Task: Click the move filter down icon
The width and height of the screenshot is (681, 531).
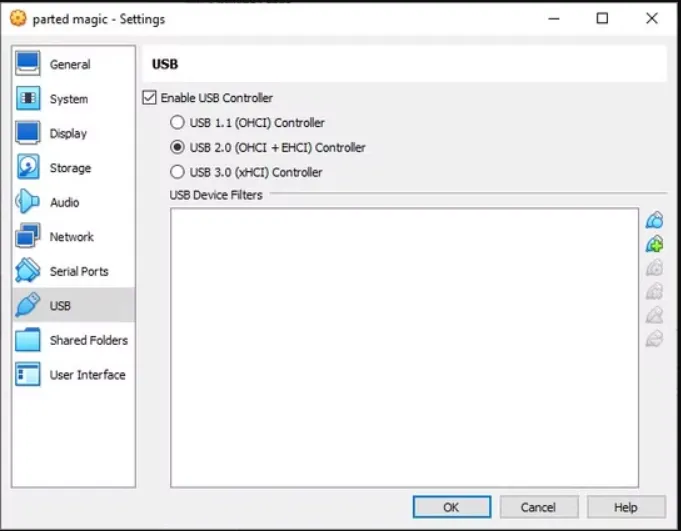Action: 654,339
